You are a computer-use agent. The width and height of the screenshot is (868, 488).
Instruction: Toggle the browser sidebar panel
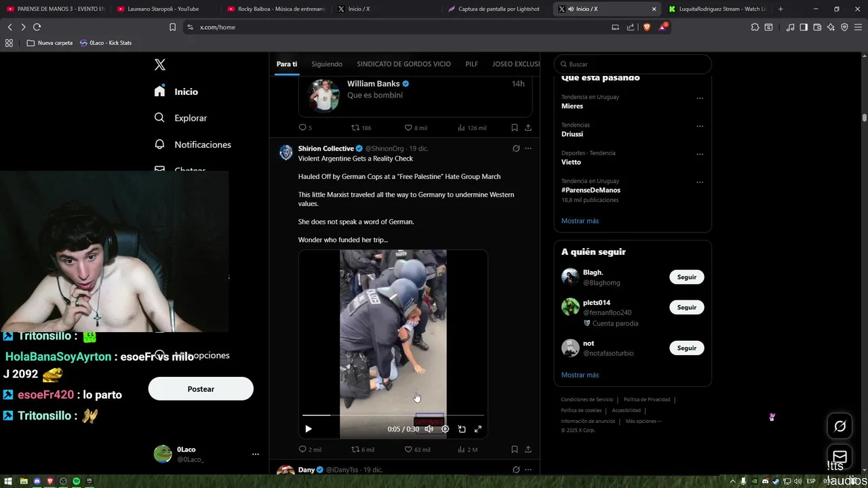[x=804, y=27]
